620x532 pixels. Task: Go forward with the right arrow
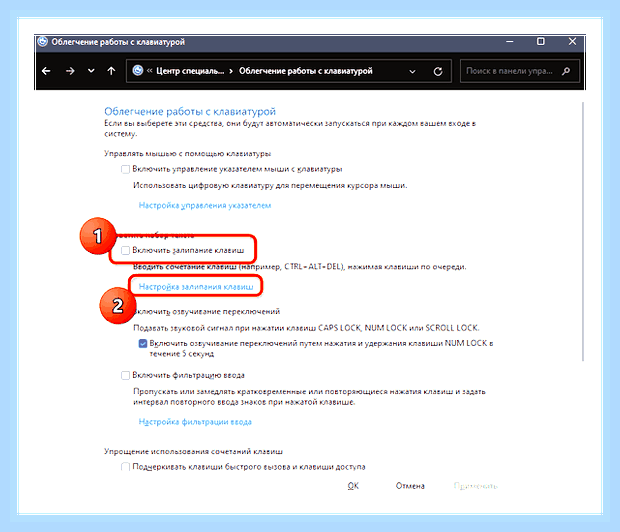pyautogui.click(x=70, y=71)
